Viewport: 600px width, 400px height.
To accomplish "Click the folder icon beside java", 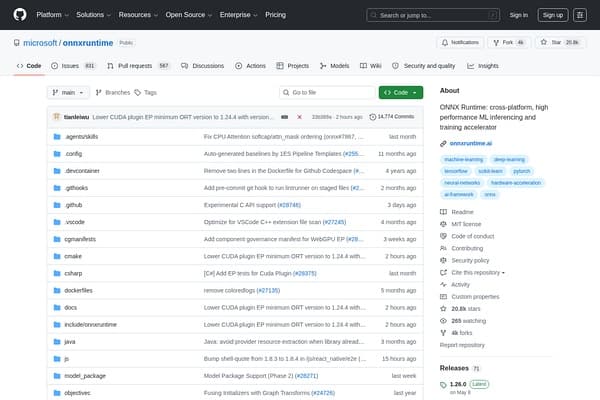I will (x=57, y=342).
